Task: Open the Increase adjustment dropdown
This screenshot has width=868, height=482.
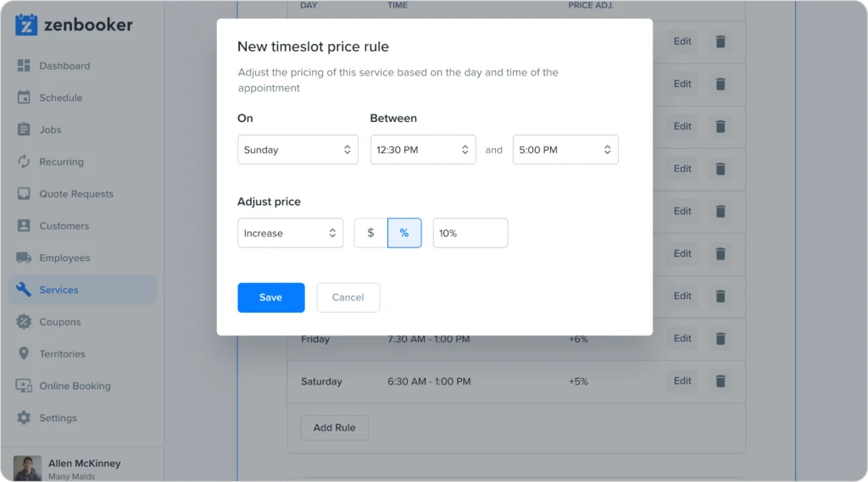Action: [x=290, y=233]
